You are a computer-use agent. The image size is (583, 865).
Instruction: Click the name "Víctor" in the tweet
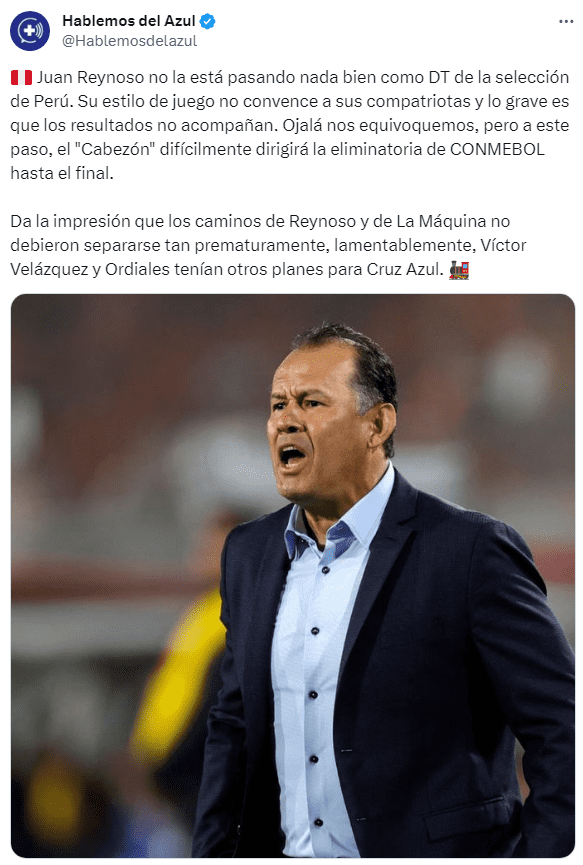[503, 245]
